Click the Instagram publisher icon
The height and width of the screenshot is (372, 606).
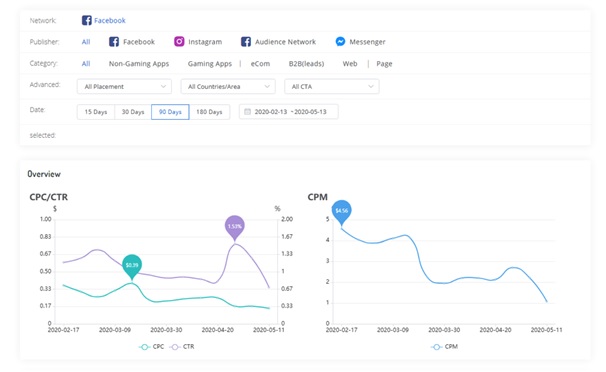[179, 41]
